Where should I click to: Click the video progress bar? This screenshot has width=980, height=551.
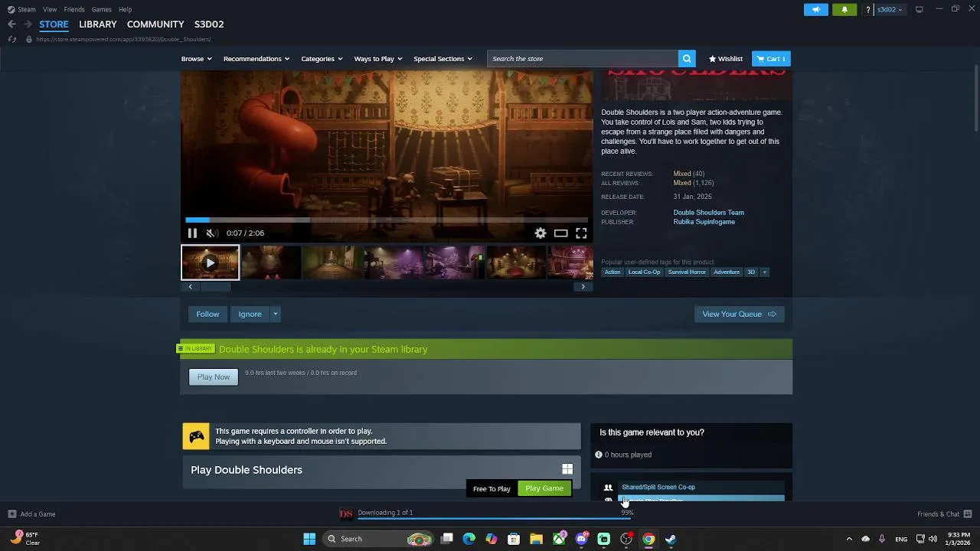click(387, 220)
